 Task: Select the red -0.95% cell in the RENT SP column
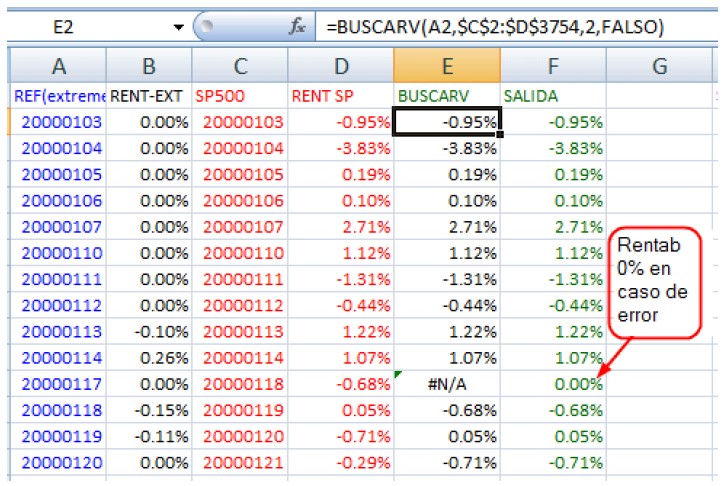pos(341,122)
